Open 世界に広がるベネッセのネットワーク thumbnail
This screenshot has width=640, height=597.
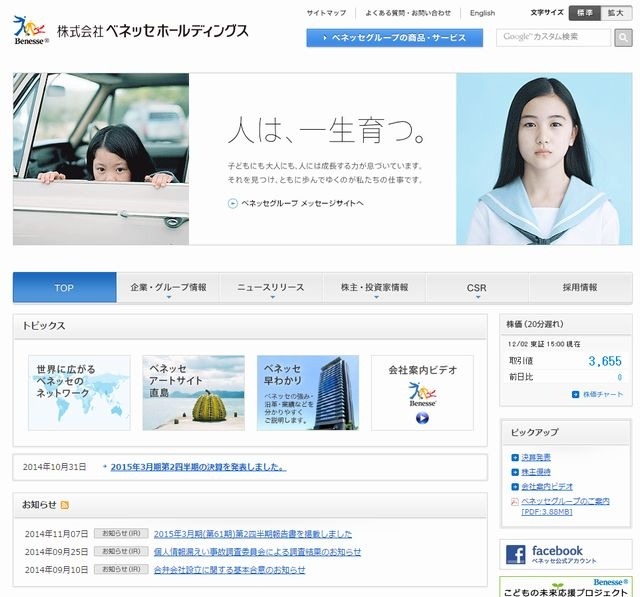pos(79,392)
